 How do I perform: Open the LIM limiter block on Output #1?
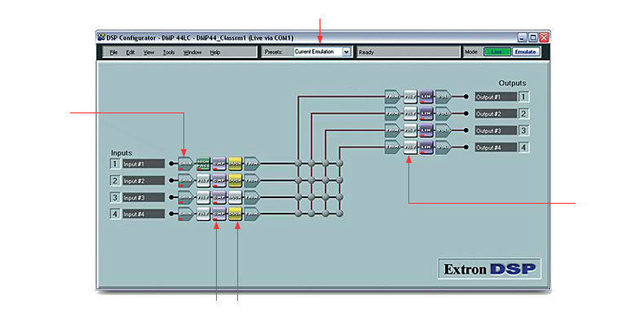click(426, 97)
